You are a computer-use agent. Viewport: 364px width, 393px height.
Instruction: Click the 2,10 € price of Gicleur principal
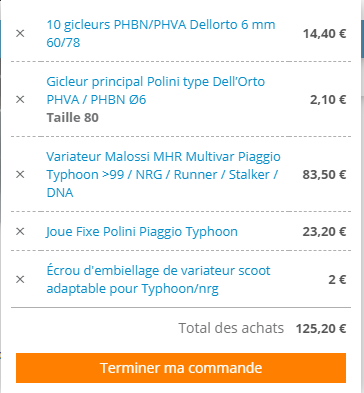coord(328,99)
